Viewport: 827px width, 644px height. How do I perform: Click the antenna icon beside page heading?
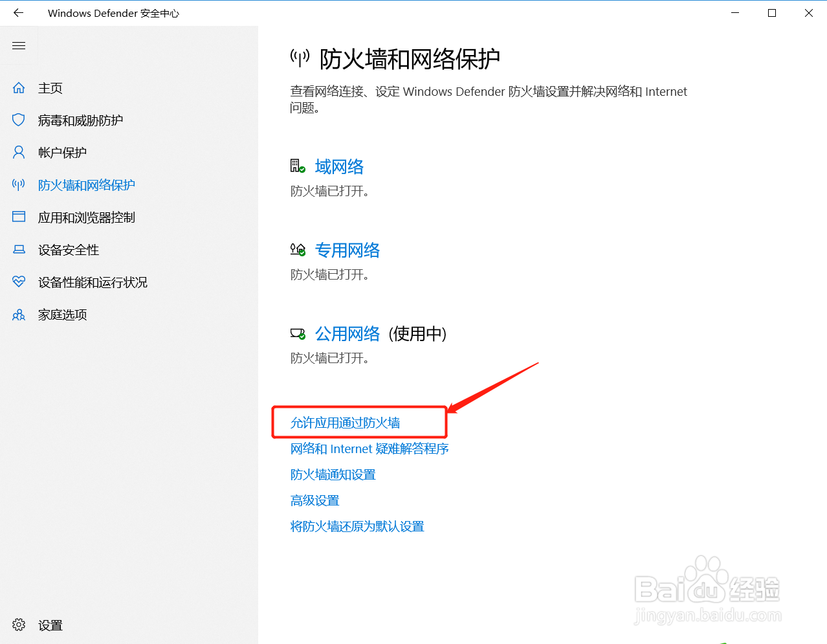point(300,58)
